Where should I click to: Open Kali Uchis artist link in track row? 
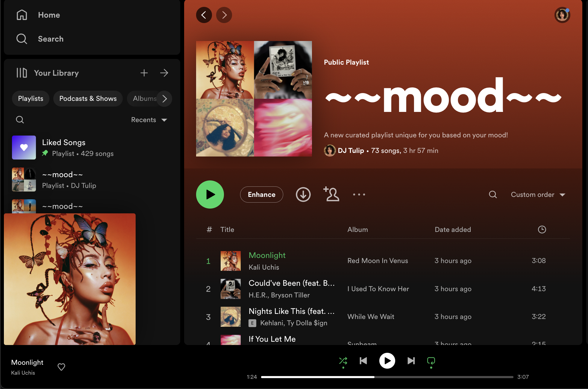click(x=264, y=267)
